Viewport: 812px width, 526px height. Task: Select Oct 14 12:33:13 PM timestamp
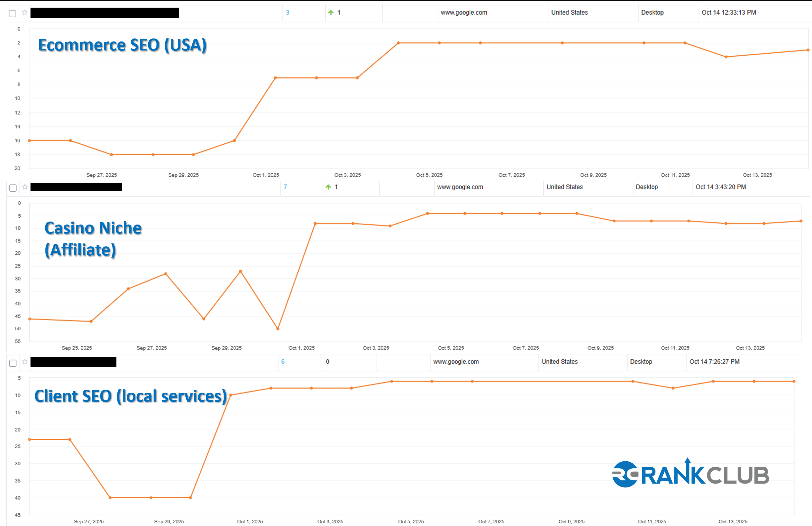[x=728, y=13]
